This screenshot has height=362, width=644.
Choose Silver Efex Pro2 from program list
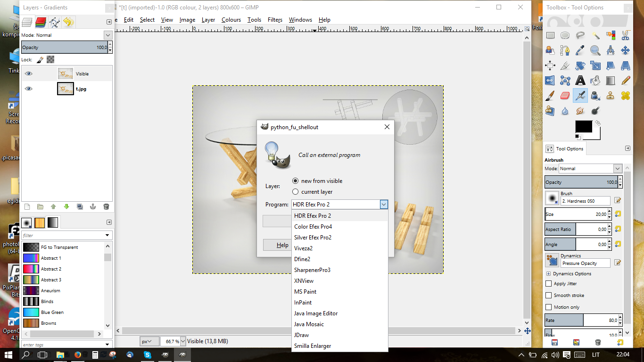click(340, 238)
